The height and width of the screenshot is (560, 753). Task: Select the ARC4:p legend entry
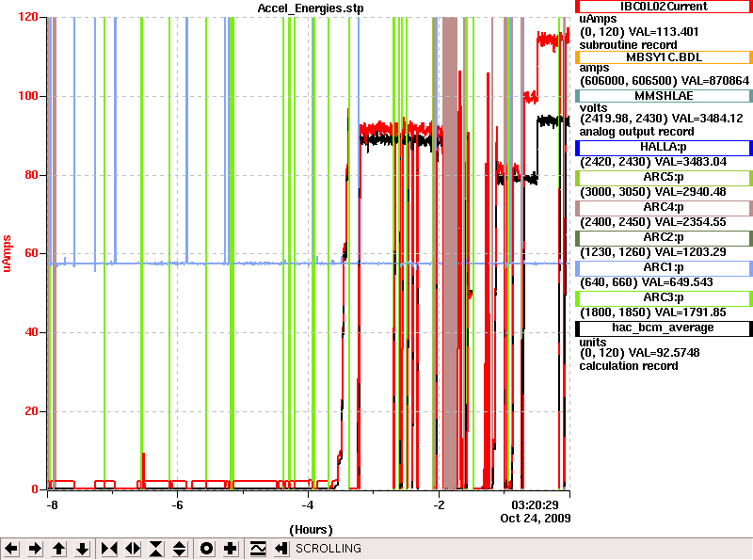[x=664, y=208]
